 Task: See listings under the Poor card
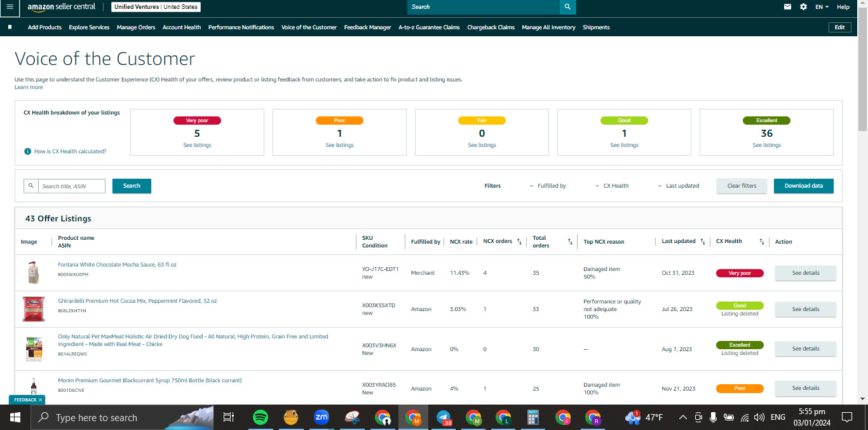point(339,145)
